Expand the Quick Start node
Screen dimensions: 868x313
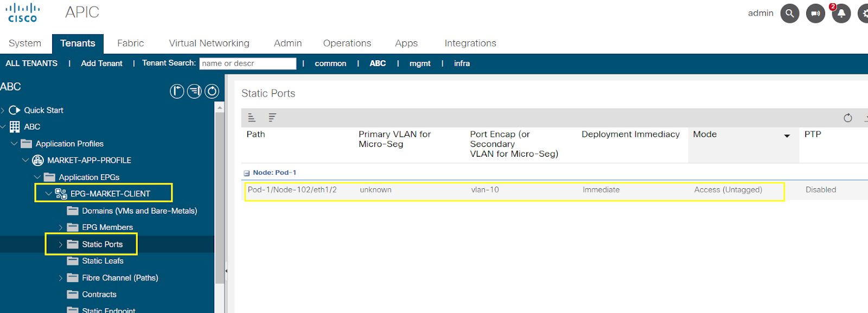[3, 111]
